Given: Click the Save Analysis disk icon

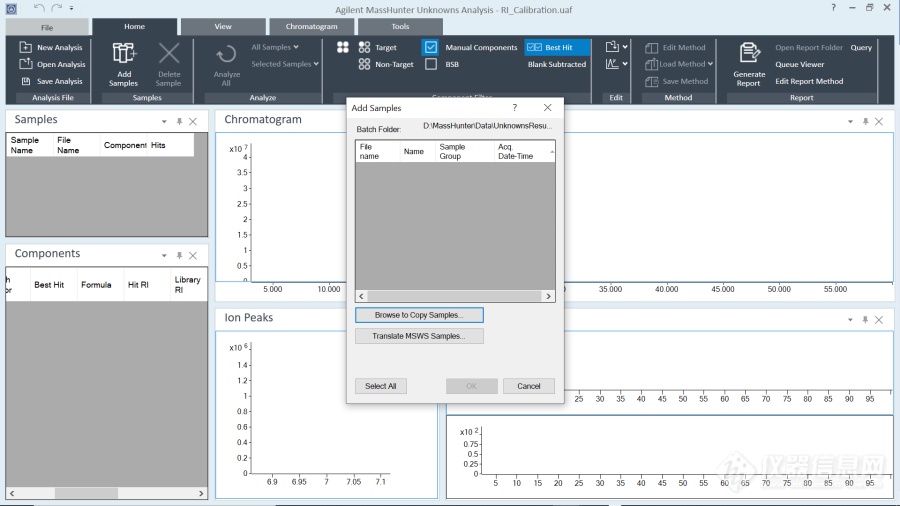Looking at the screenshot, I should click(x=26, y=81).
